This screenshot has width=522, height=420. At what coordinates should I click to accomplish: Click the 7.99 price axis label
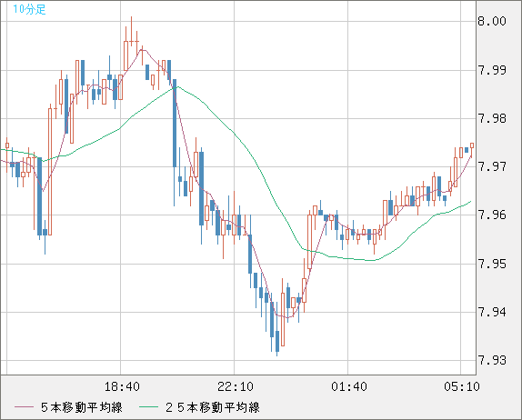[x=492, y=70]
